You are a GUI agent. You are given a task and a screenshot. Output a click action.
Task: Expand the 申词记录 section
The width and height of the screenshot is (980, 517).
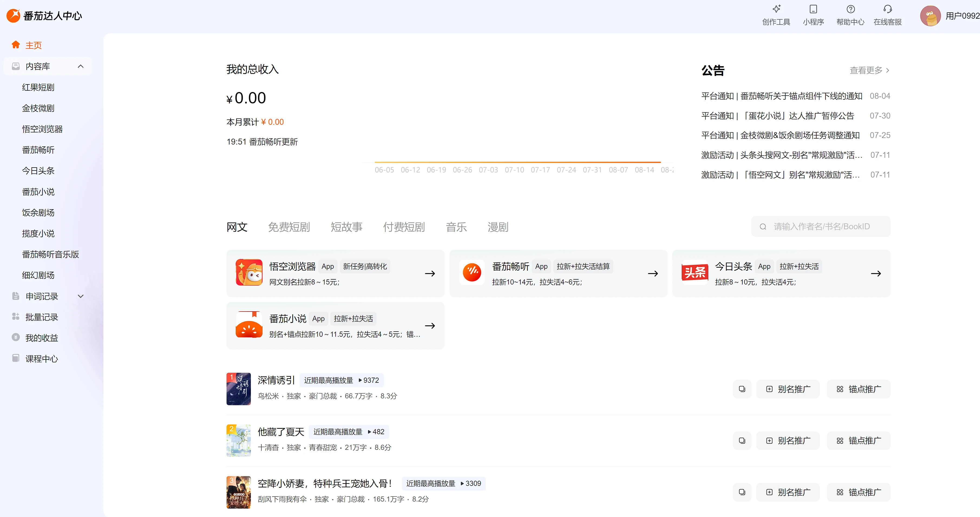[80, 296]
